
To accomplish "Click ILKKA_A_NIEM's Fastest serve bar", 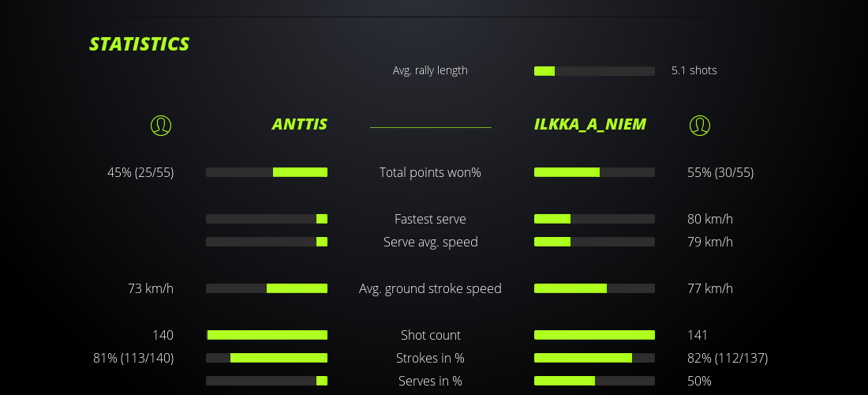I will point(594,219).
